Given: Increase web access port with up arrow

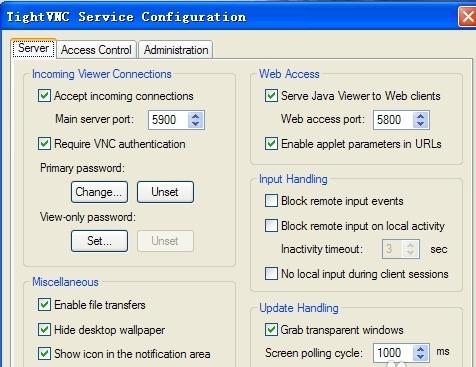Looking at the screenshot, I should pyautogui.click(x=421, y=116).
